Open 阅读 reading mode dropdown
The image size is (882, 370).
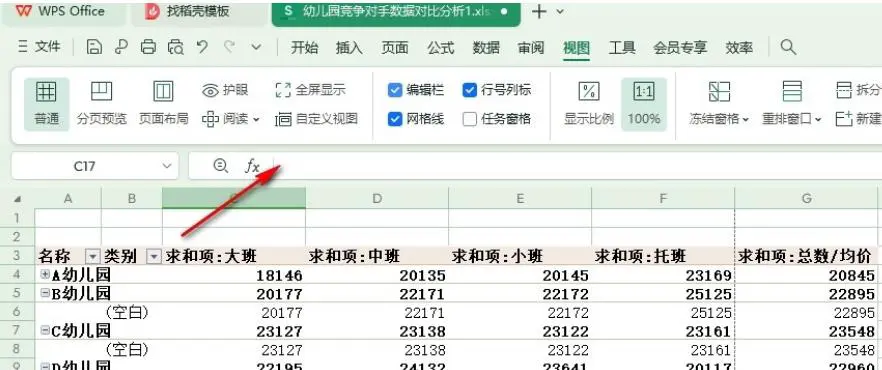(256, 119)
